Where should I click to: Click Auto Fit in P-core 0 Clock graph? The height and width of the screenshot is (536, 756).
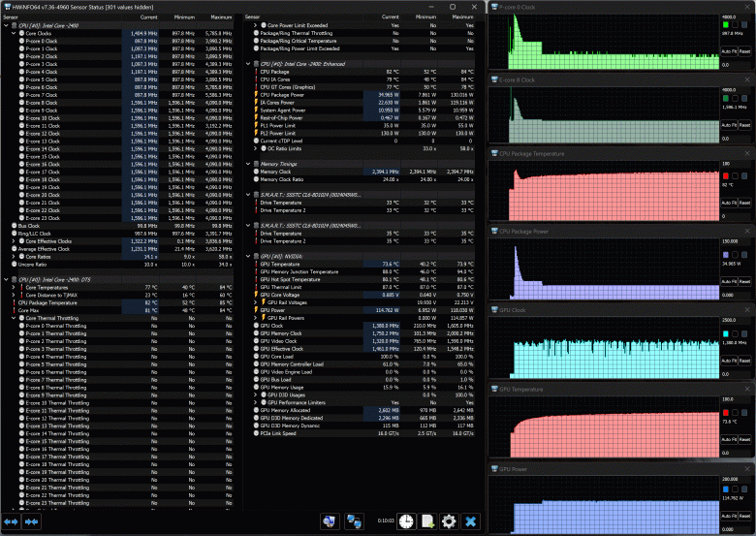729,51
